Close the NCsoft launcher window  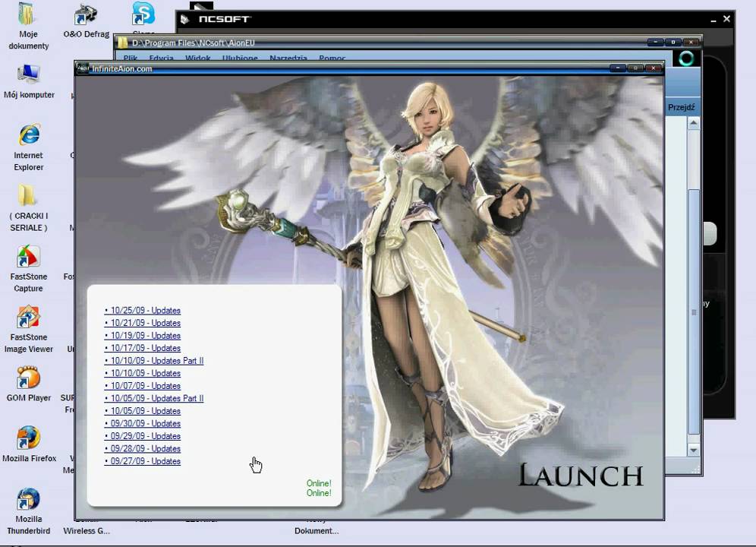coord(726,19)
